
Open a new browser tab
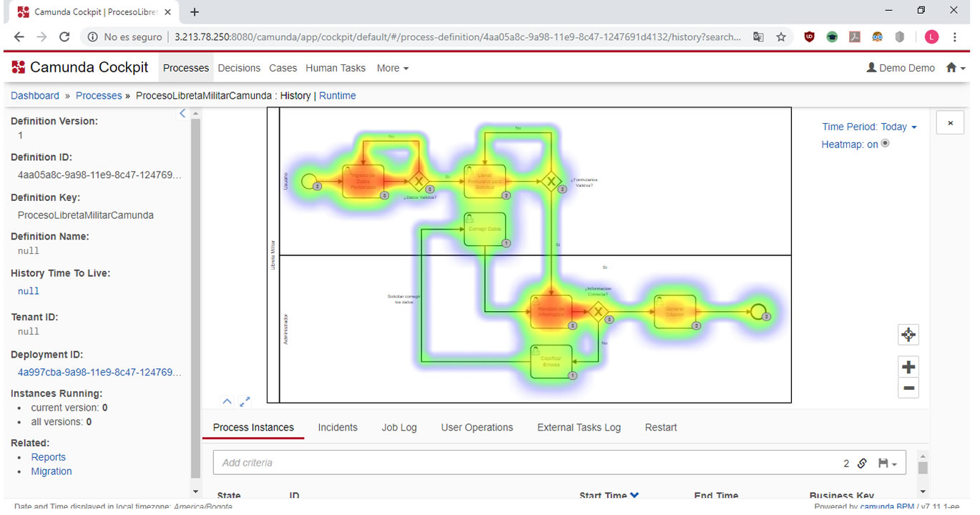tap(195, 11)
